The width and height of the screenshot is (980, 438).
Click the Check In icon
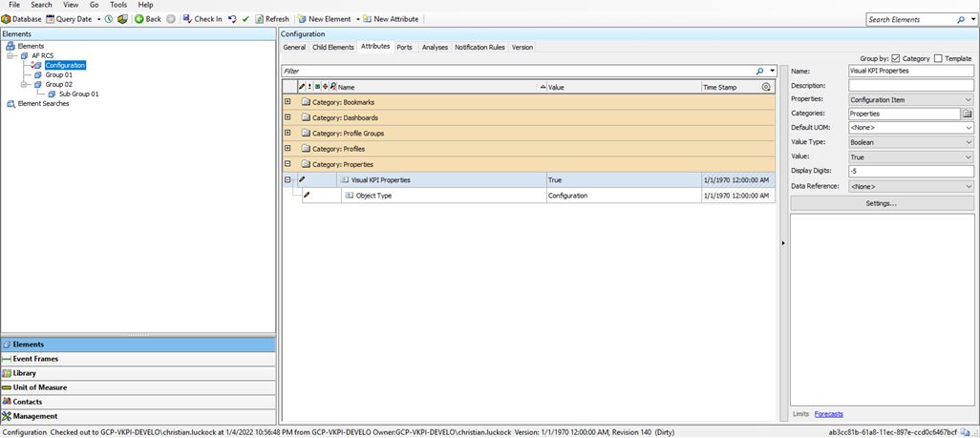(187, 19)
